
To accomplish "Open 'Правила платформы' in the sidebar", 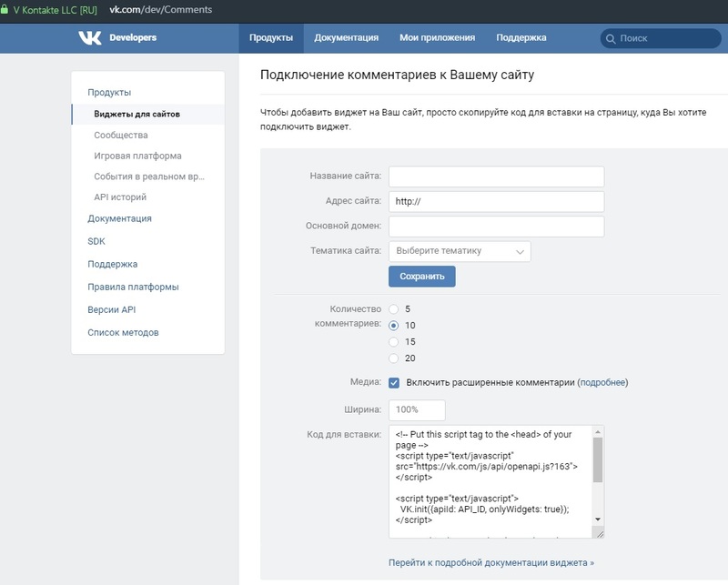I will (x=133, y=287).
